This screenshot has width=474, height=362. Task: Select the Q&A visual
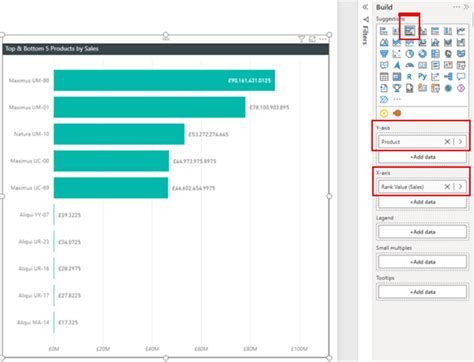(x=461, y=77)
